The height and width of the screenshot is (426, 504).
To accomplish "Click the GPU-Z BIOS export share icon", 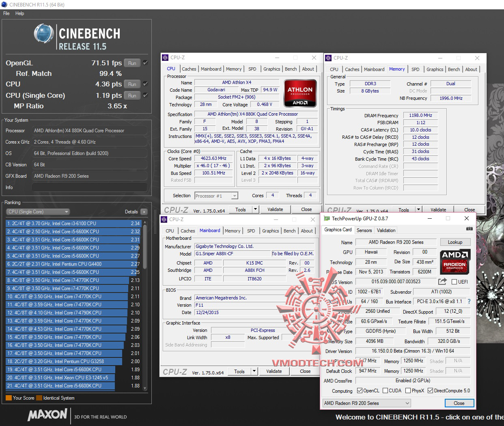I will pyautogui.click(x=442, y=281).
